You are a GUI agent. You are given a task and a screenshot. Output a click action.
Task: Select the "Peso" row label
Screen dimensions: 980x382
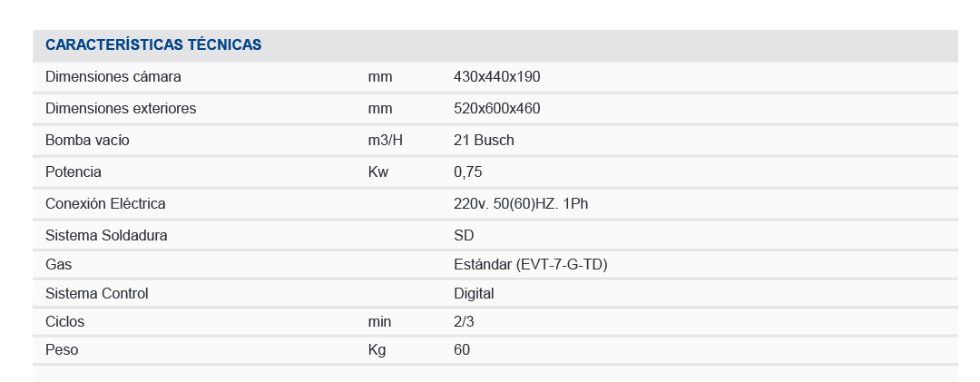[61, 350]
